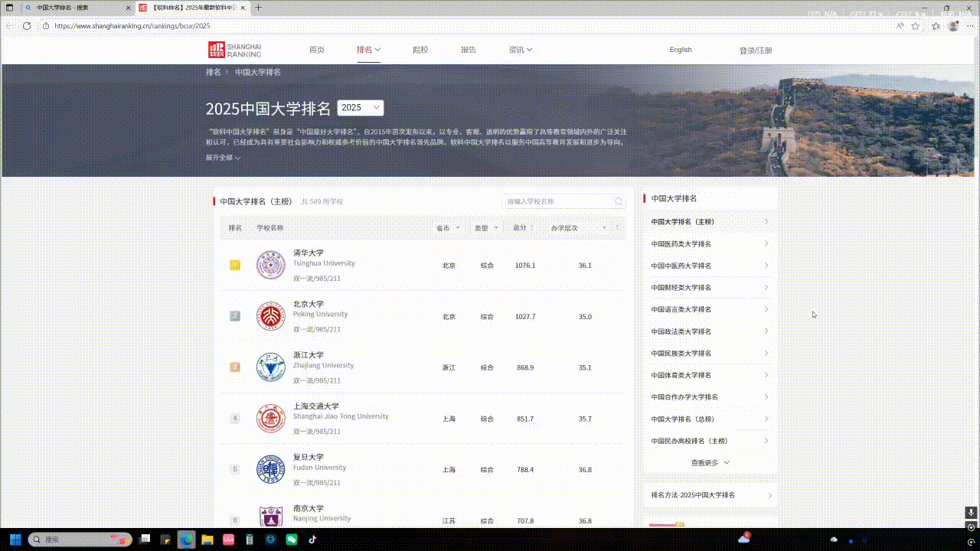Image resolution: width=980 pixels, height=551 pixels.
Task: Open 浙江大学 school name link
Action: (309, 355)
